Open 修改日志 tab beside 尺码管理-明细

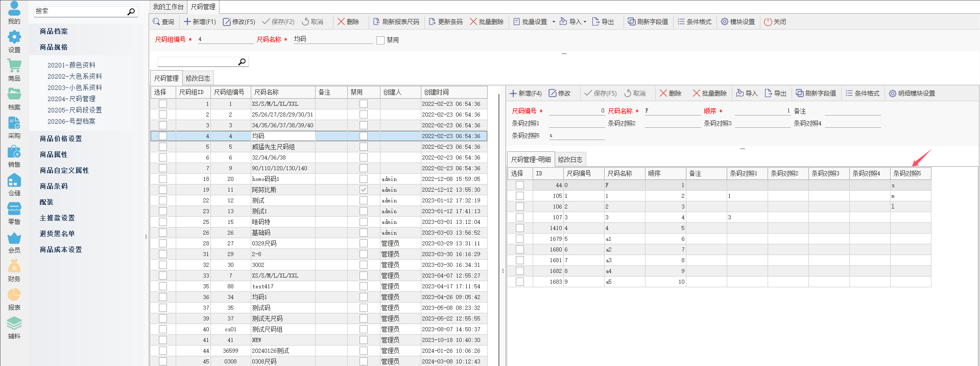coord(570,159)
